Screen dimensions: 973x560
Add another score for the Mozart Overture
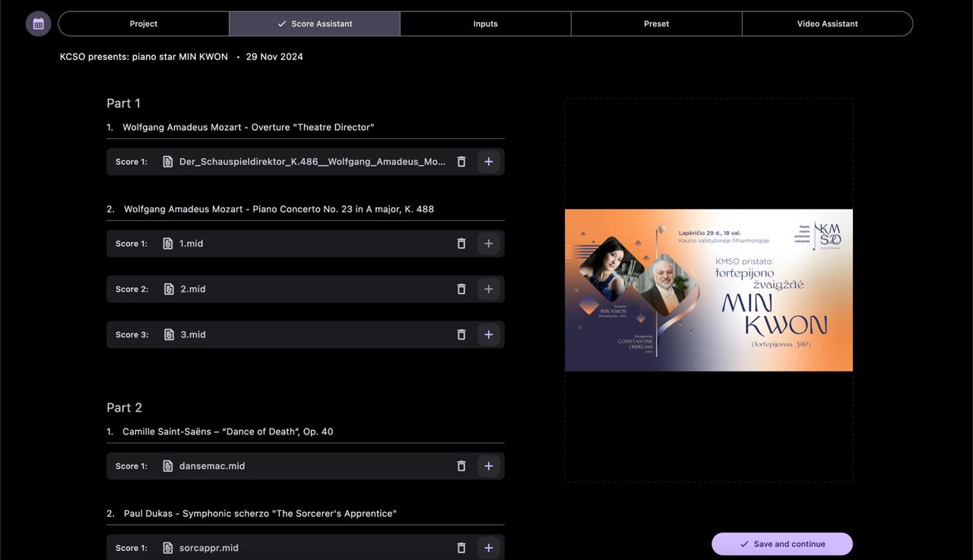pos(489,161)
